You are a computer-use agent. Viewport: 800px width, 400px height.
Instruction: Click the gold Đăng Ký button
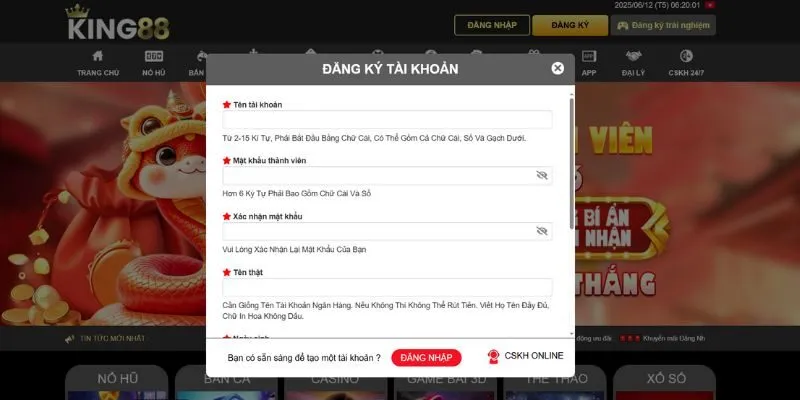point(570,25)
